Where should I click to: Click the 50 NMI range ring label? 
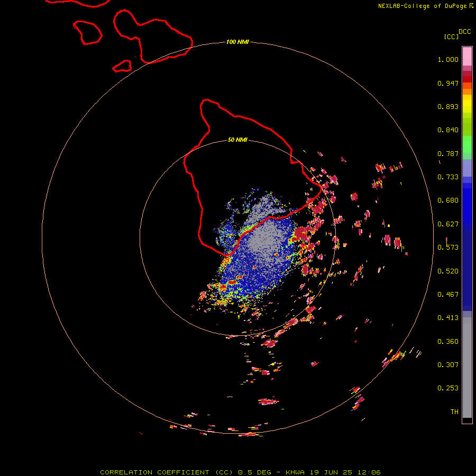pyautogui.click(x=237, y=140)
